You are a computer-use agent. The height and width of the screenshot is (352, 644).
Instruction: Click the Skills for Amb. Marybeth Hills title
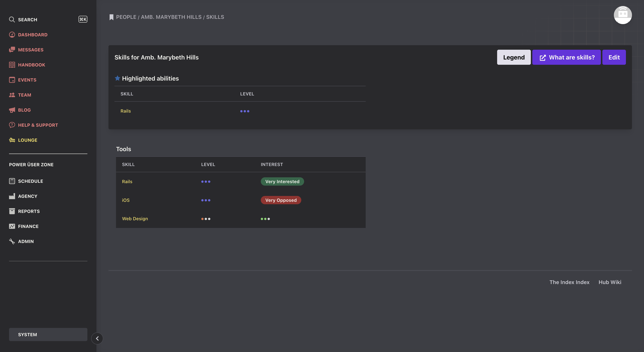click(156, 57)
